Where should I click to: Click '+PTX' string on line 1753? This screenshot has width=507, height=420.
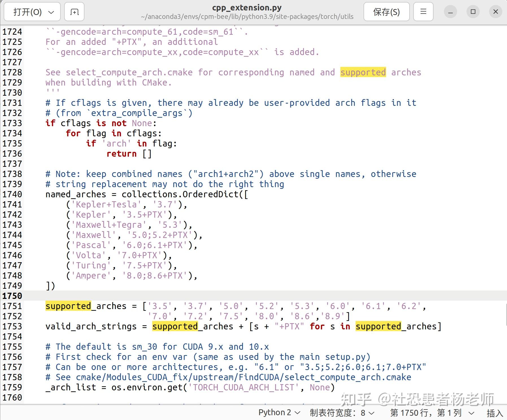click(289, 326)
